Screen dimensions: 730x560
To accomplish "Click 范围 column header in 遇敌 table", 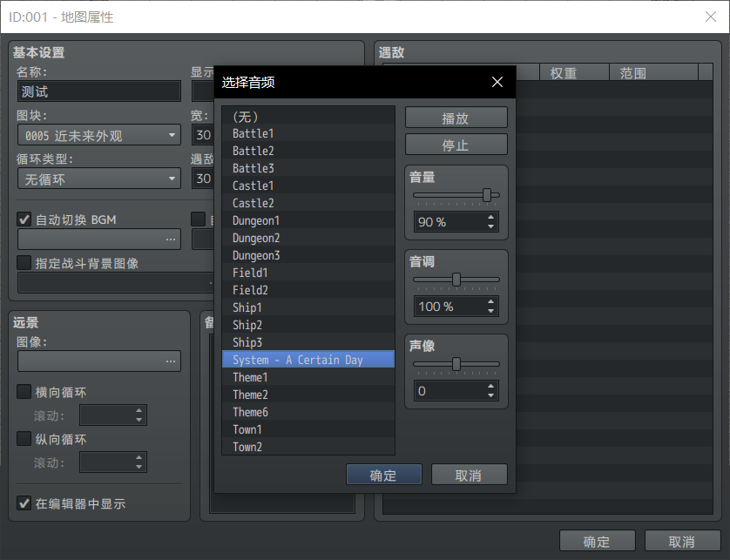I will click(x=653, y=72).
